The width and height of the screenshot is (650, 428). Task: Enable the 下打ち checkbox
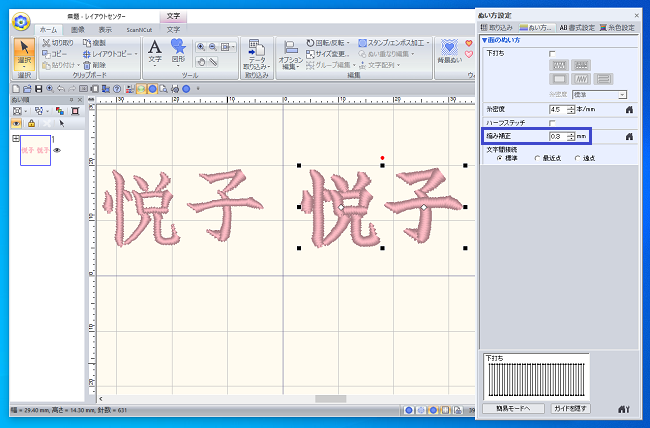coord(553,52)
